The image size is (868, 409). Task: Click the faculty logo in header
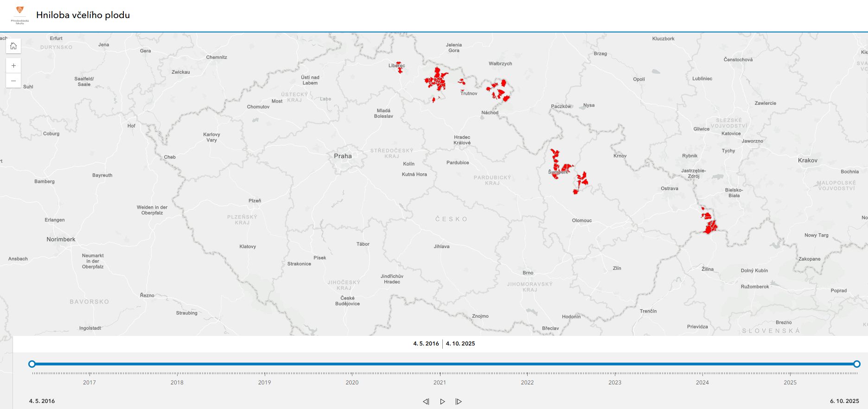19,14
